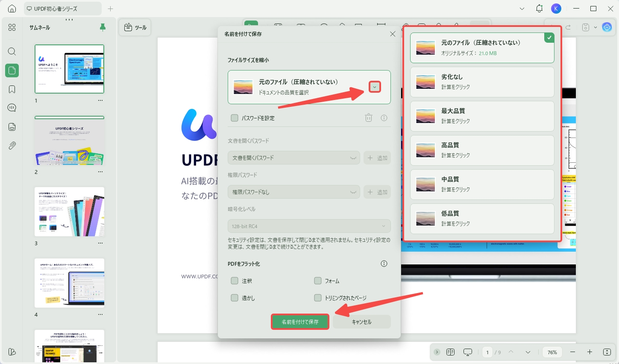Open the document quality dropdown arrow
The height and width of the screenshot is (364, 619).
[375, 87]
